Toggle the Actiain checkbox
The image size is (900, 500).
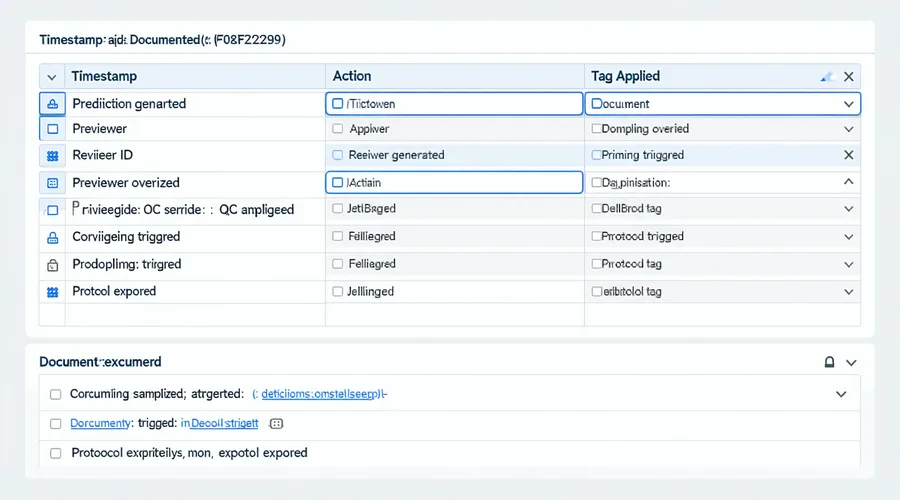pyautogui.click(x=338, y=183)
